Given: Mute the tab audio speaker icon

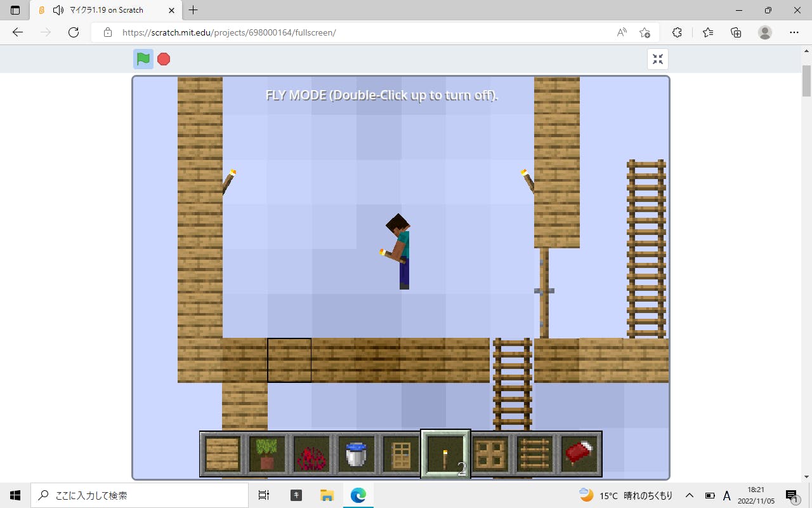Looking at the screenshot, I should coord(58,10).
